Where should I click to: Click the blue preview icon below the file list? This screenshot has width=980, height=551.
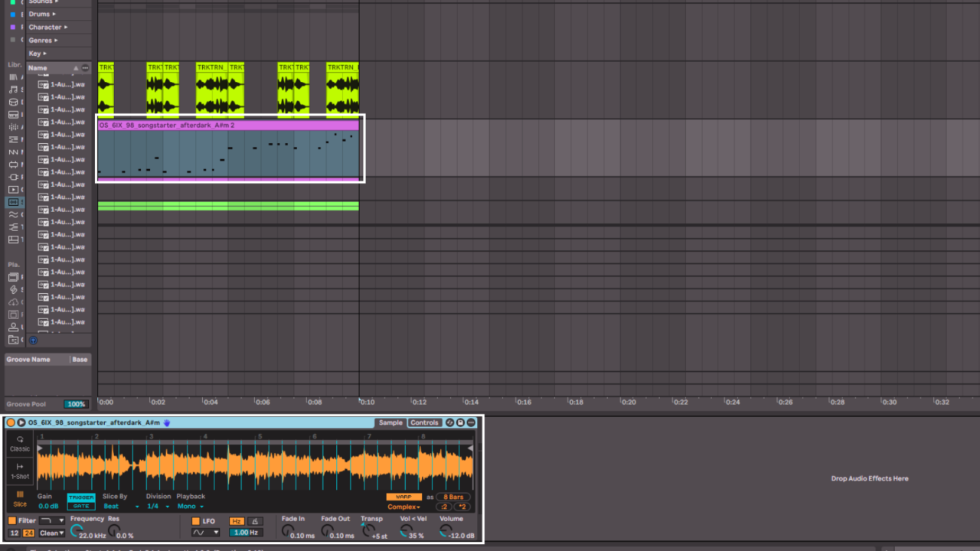(33, 341)
